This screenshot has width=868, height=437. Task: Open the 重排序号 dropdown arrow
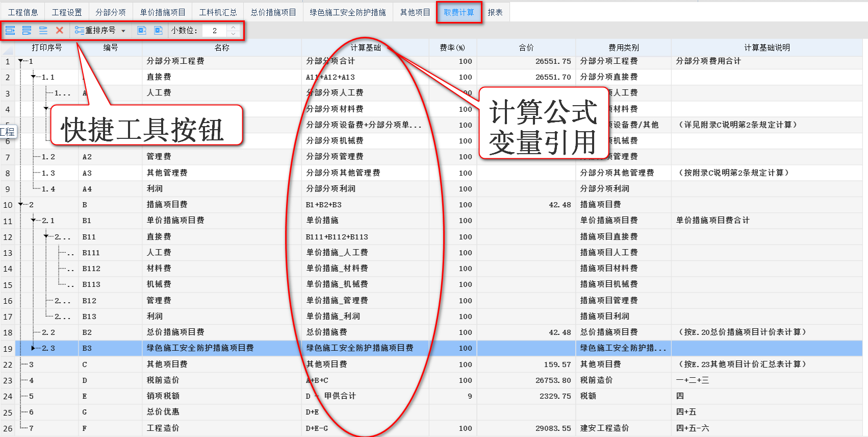coord(123,31)
